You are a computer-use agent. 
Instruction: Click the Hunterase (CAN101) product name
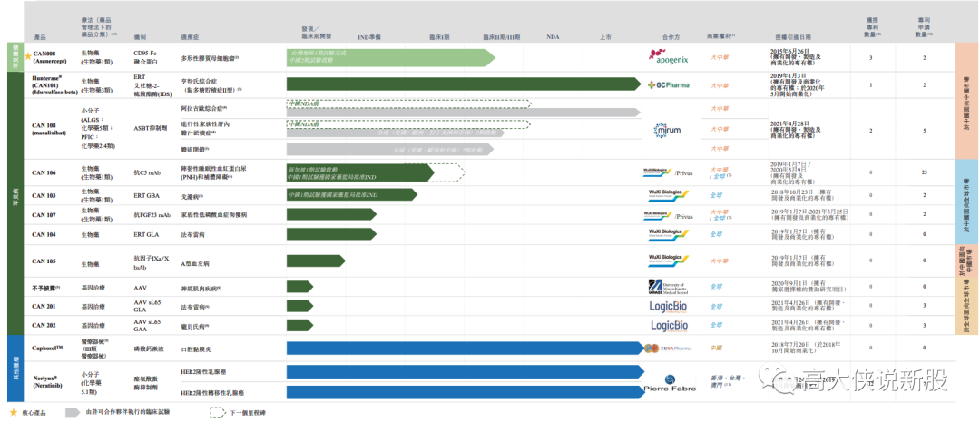coord(54,84)
